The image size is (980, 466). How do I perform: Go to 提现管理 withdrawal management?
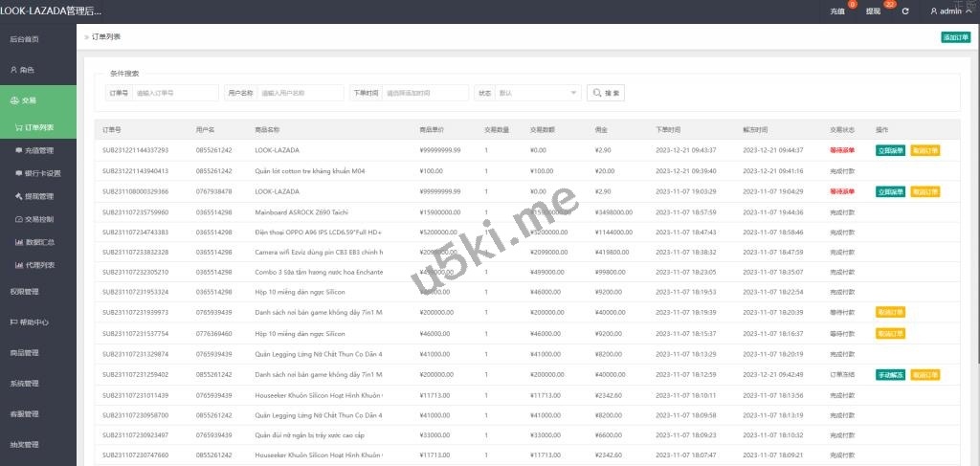[38, 196]
